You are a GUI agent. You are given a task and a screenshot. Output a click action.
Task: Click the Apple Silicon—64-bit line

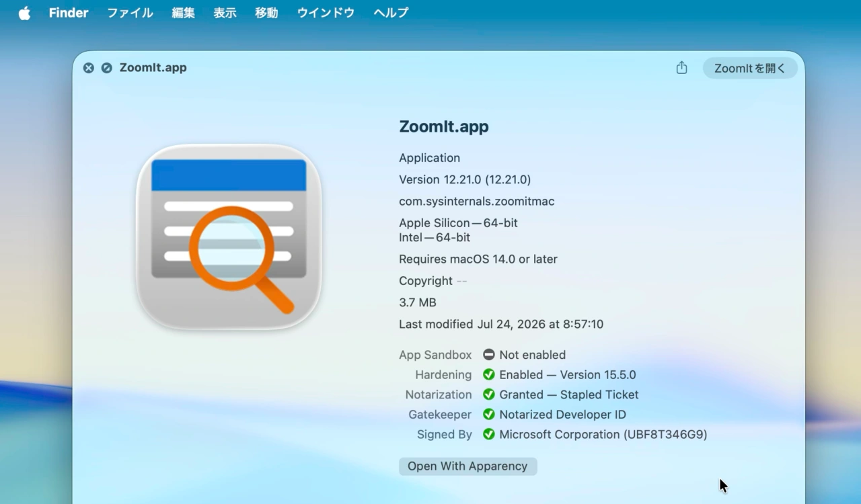tap(458, 223)
